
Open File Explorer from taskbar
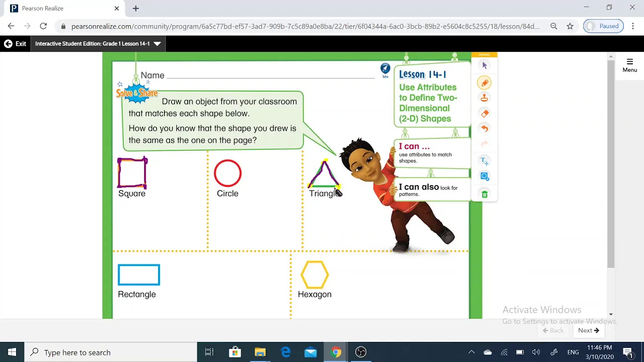coord(260,352)
